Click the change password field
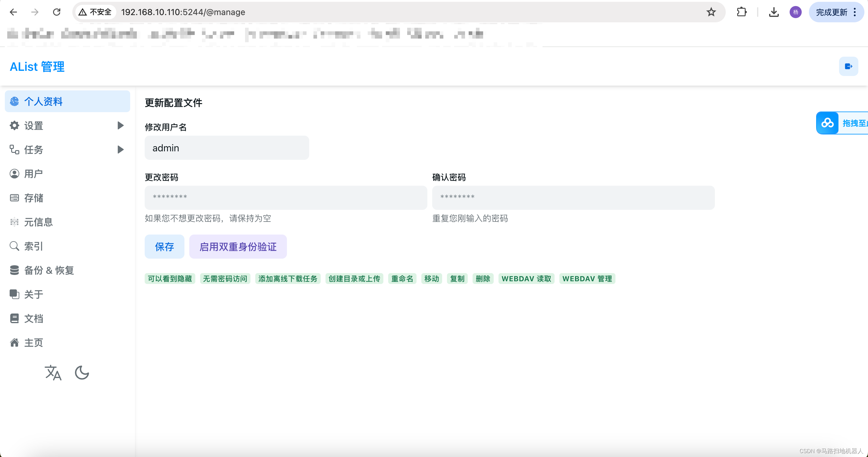868x457 pixels. [286, 197]
